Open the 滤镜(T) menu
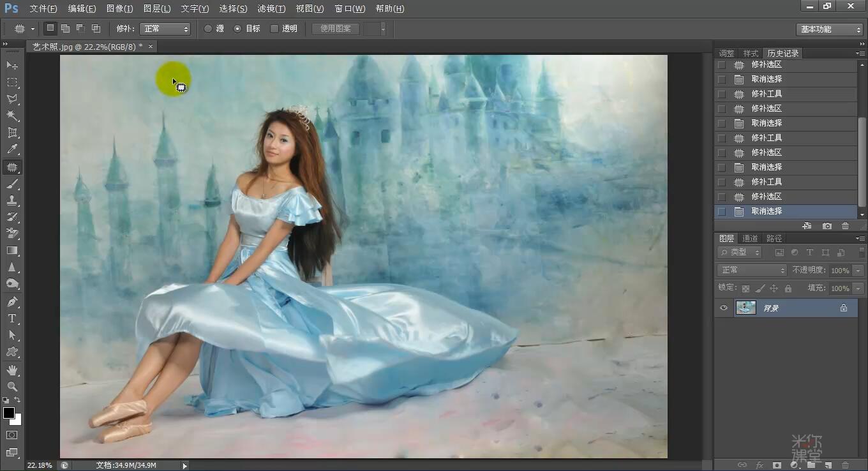The image size is (868, 471). (x=271, y=8)
